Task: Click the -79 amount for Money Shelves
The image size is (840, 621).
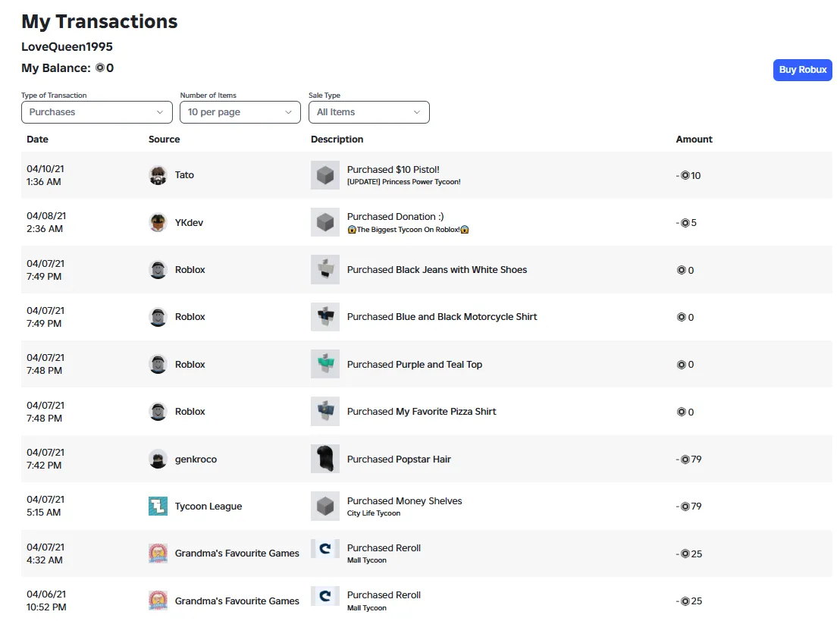Action: (x=689, y=507)
